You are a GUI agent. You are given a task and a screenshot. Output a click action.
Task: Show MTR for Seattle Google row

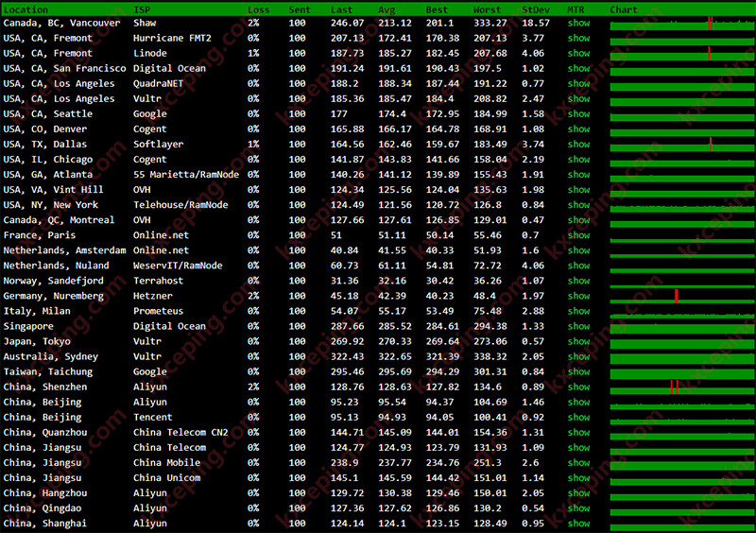[x=578, y=113]
